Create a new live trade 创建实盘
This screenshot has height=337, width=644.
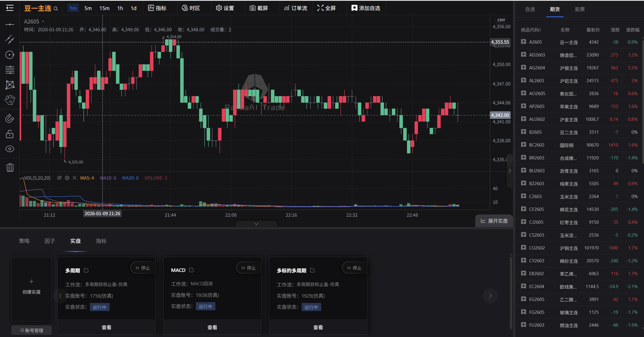coord(31,289)
